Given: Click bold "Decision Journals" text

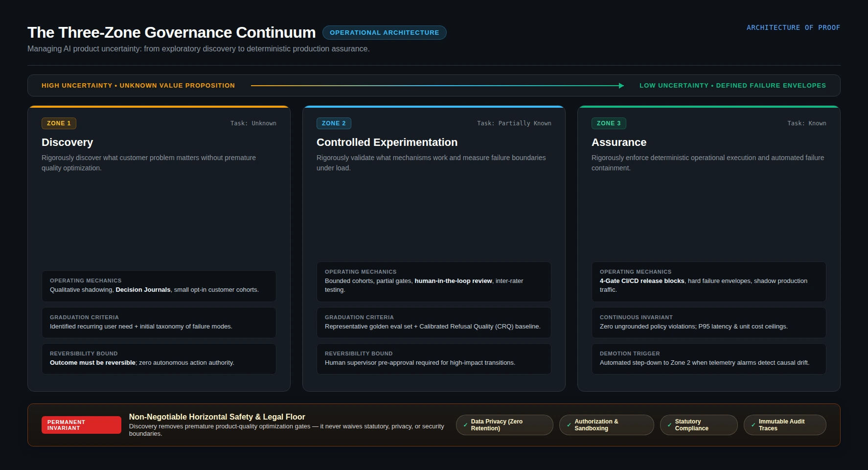Looking at the screenshot, I should point(143,290).
